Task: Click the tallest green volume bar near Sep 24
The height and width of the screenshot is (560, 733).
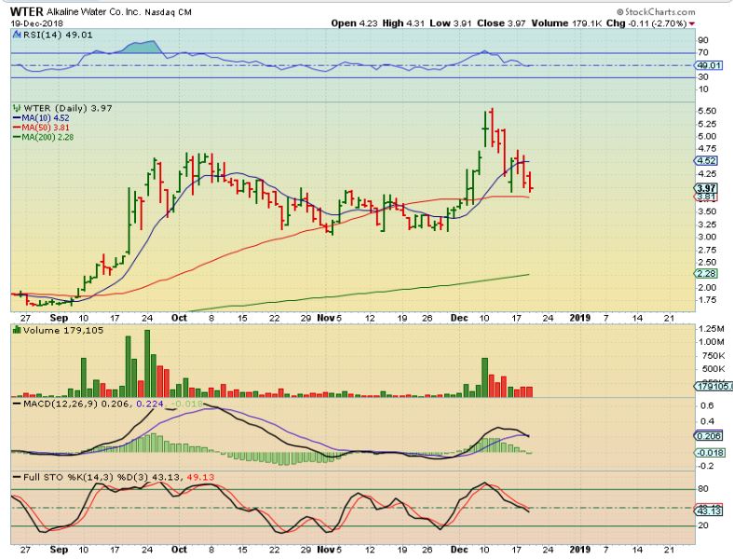Action: (147, 363)
